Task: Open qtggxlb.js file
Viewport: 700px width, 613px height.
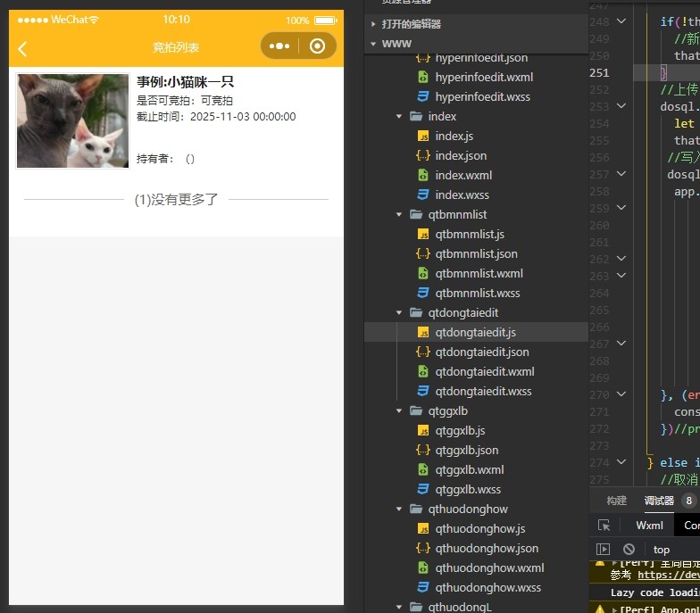Action: (461, 430)
